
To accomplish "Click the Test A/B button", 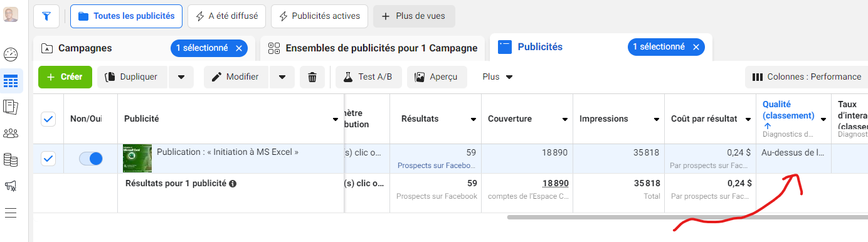I will click(x=369, y=77).
